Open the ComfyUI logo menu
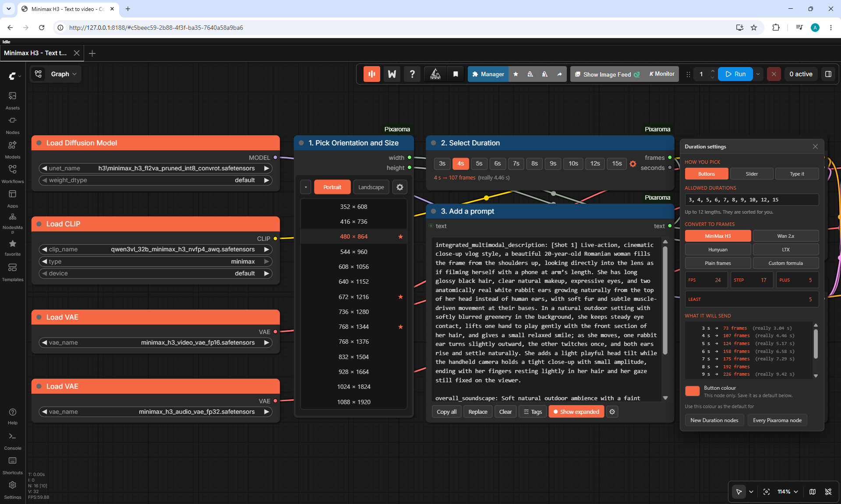Viewport: 841px width, 504px height. click(14, 76)
